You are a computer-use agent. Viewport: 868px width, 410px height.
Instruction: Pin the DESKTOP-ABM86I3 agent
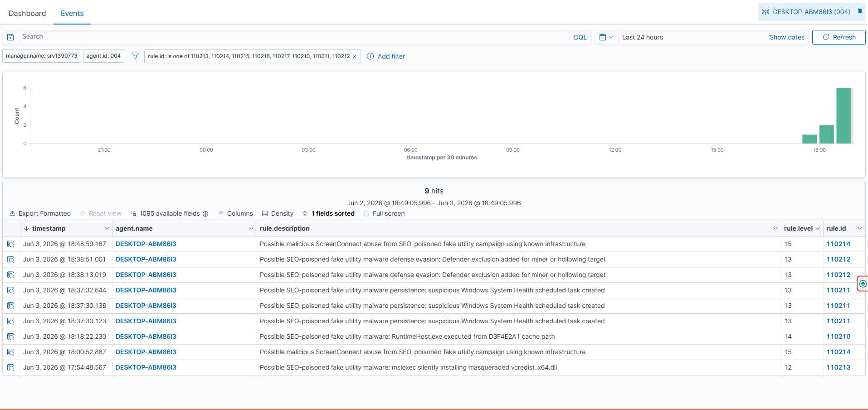pos(860,12)
